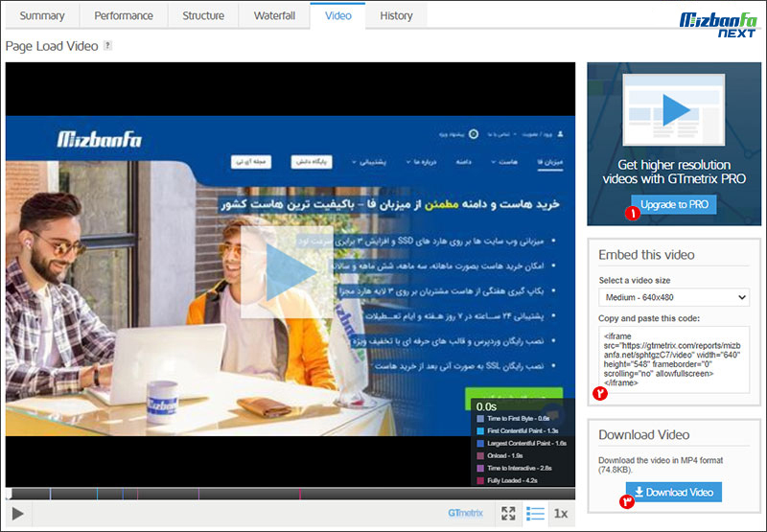
Task: Click the GTmetrix logo in player bar
Action: [465, 513]
